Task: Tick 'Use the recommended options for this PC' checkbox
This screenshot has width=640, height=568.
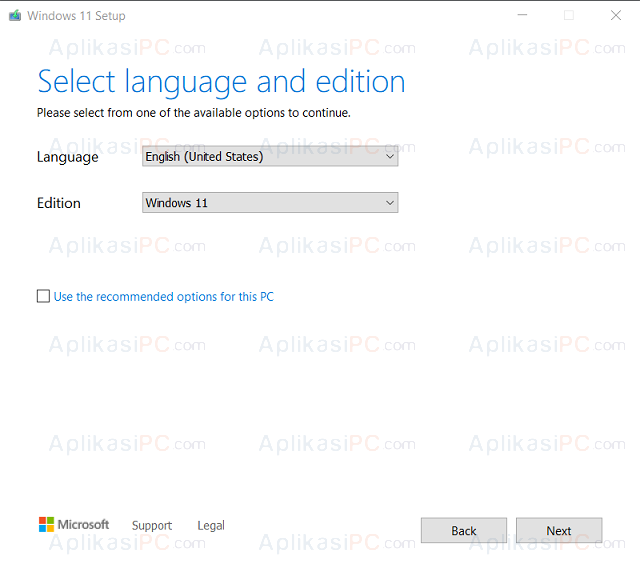Action: click(43, 296)
